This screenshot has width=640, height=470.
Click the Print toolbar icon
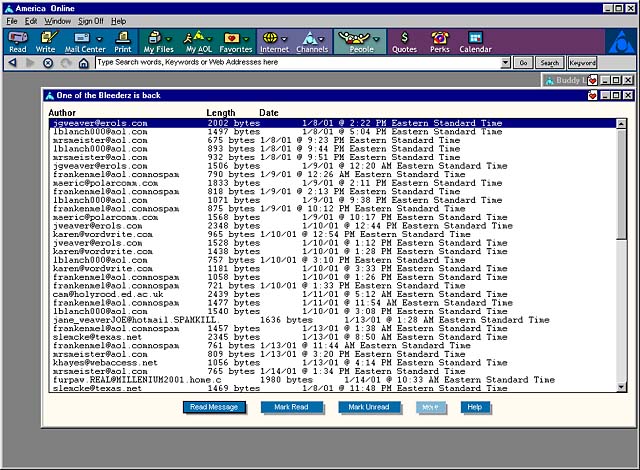coord(122,42)
